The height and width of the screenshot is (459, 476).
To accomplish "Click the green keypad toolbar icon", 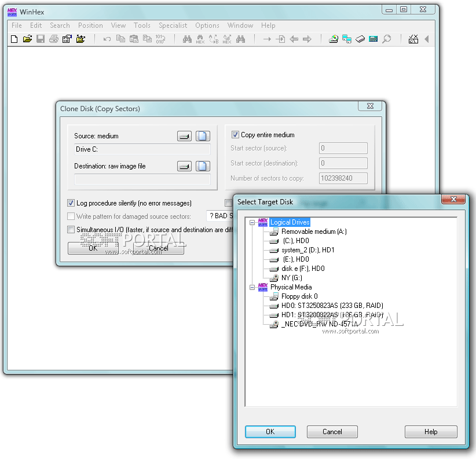I will 373,39.
